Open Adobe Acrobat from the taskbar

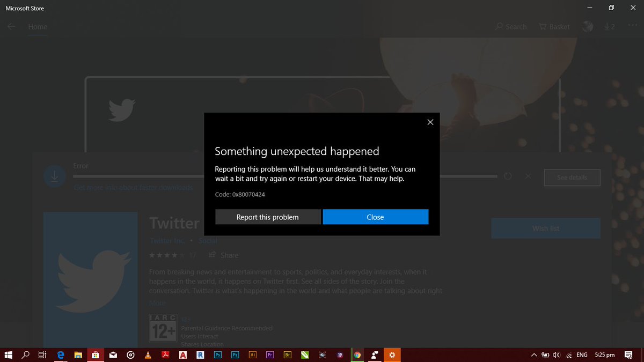166,354
